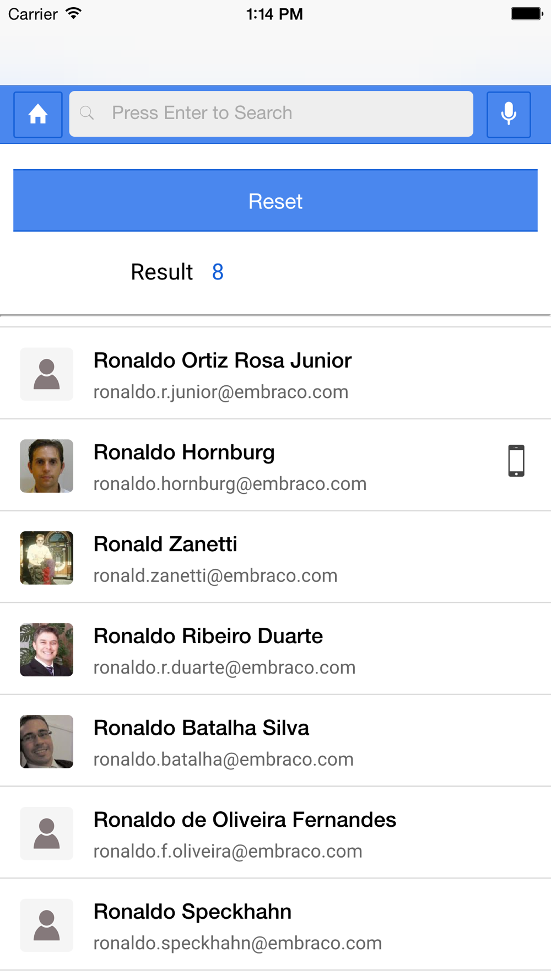Tap Ronaldo Speckhahn's placeholder avatar
The width and height of the screenshot is (551, 980).
[x=47, y=925]
